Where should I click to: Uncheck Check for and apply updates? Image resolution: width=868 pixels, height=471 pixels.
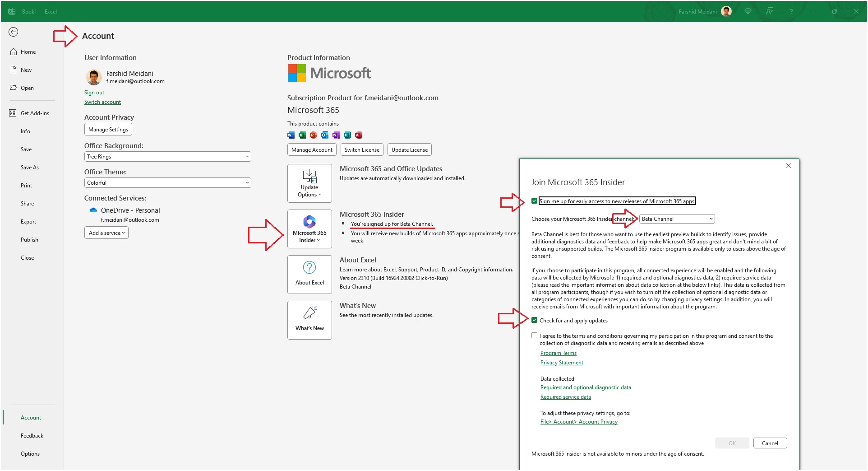[535, 320]
